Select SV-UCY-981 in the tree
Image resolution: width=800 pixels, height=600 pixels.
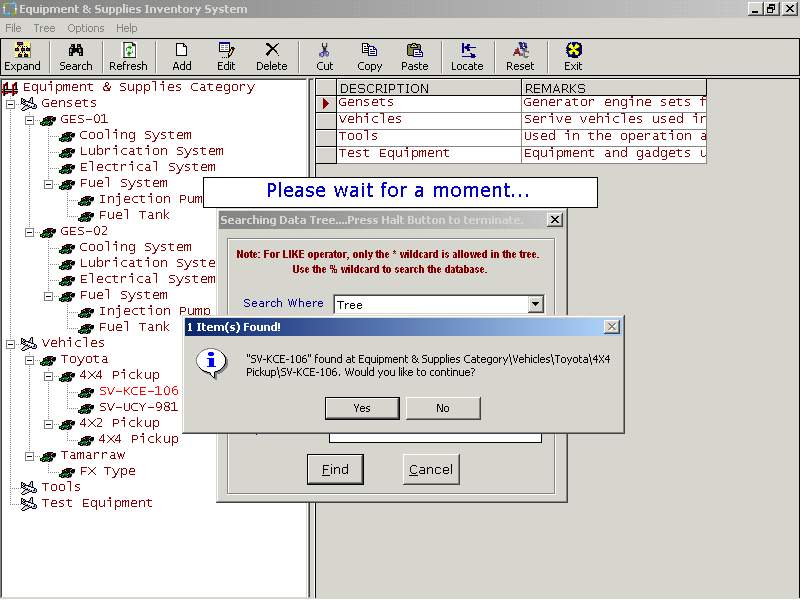(x=138, y=407)
